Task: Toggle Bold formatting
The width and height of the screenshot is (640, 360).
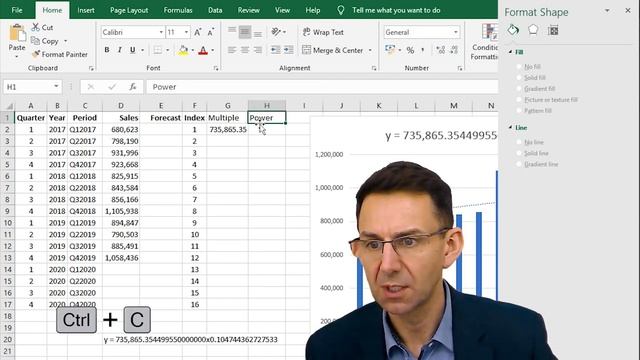Action: (x=107, y=50)
